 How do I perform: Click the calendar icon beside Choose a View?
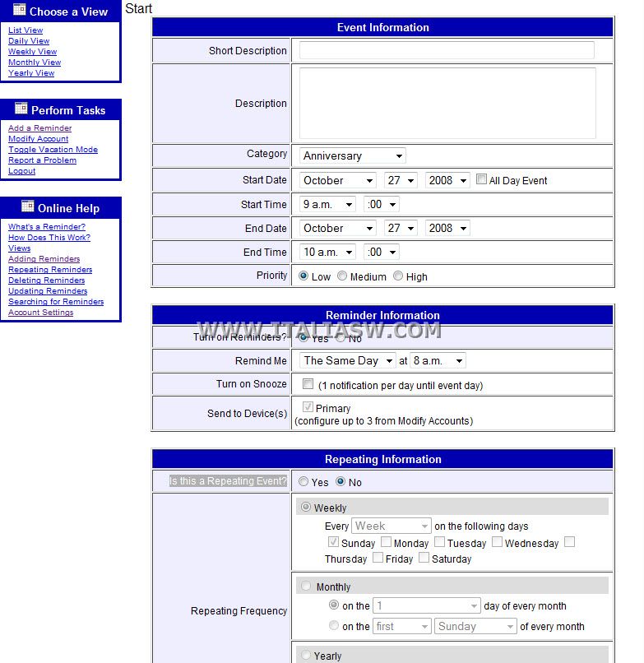[20, 10]
